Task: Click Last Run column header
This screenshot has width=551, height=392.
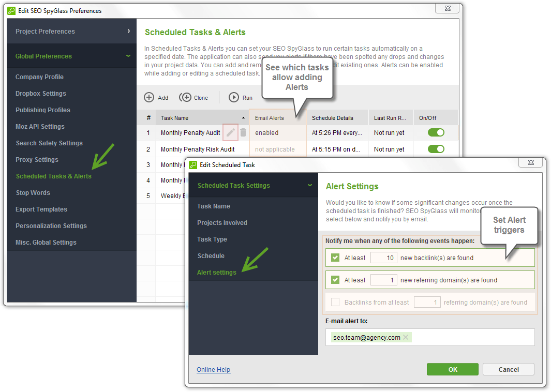Action: click(391, 118)
